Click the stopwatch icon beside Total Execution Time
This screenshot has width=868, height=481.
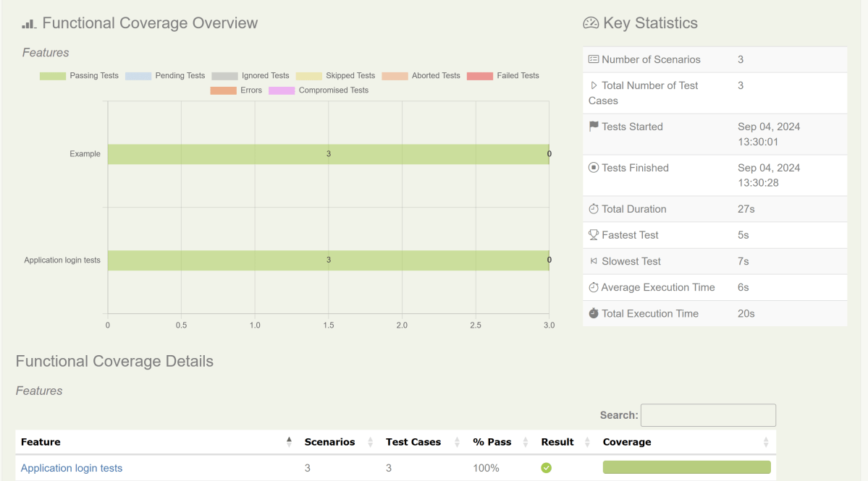point(594,314)
